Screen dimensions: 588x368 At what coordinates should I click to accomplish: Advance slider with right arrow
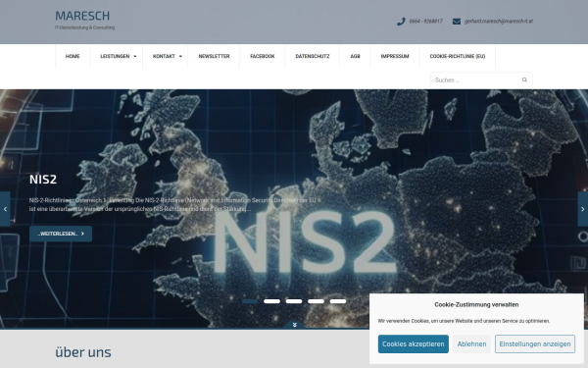[583, 209]
